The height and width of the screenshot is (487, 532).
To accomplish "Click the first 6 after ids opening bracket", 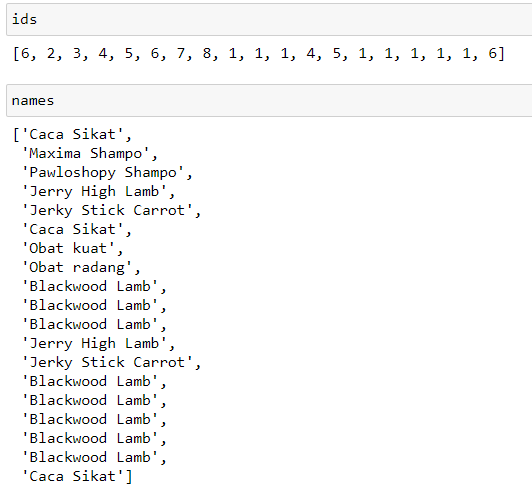I will [25, 54].
